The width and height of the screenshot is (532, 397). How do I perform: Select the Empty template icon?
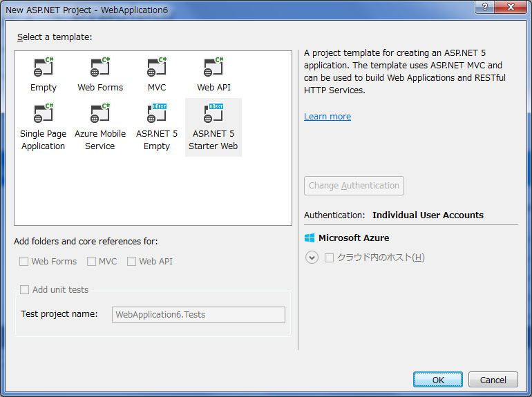[44, 67]
